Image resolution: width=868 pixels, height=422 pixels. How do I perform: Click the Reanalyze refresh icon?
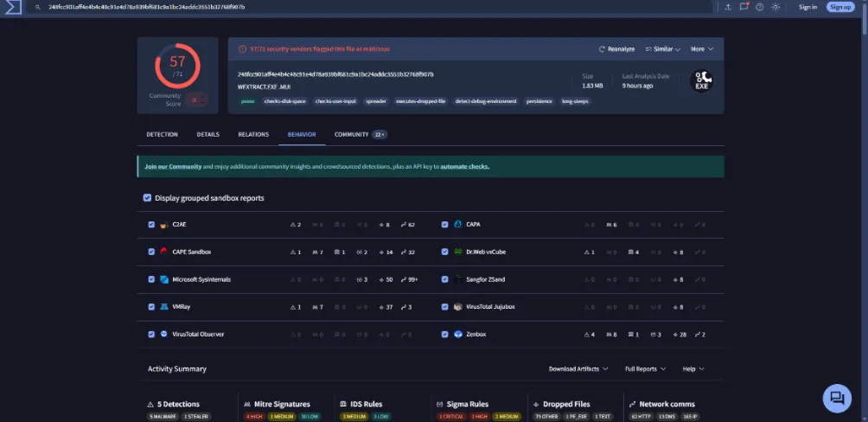[602, 49]
